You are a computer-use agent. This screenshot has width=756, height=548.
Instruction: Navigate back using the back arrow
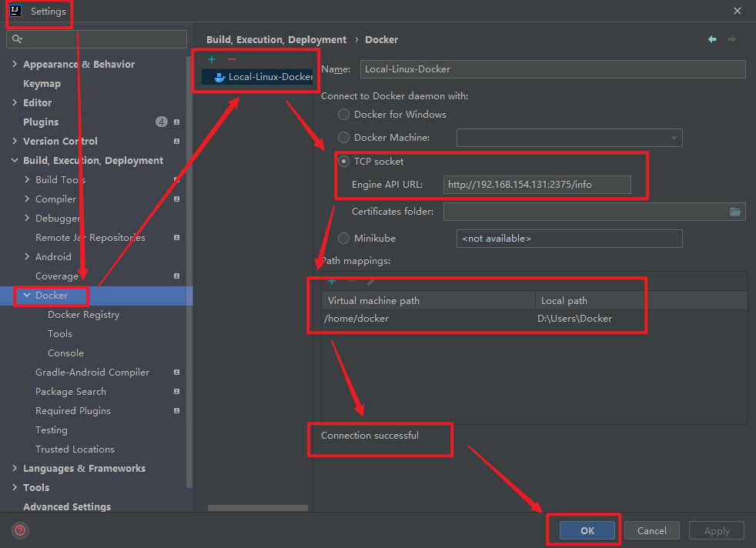(712, 39)
